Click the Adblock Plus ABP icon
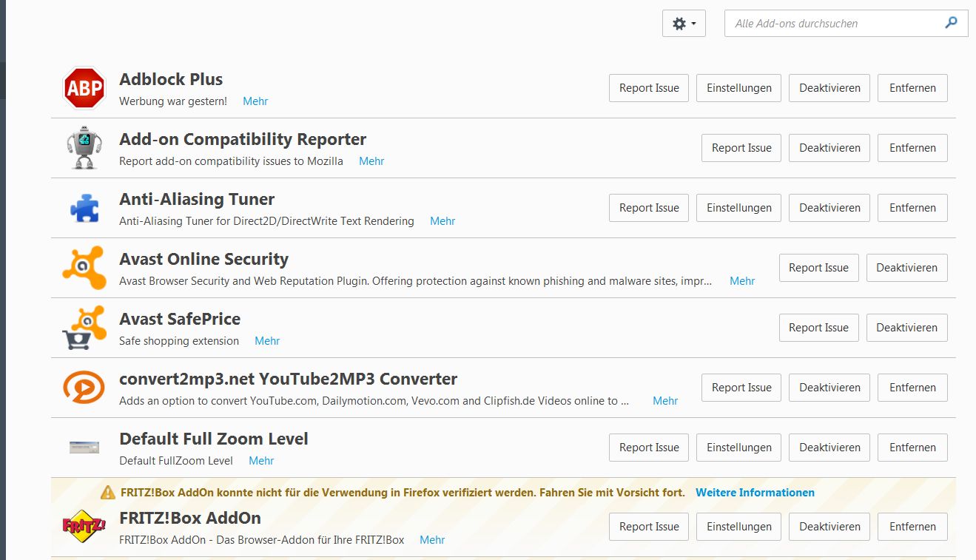976x560 pixels. click(x=84, y=88)
